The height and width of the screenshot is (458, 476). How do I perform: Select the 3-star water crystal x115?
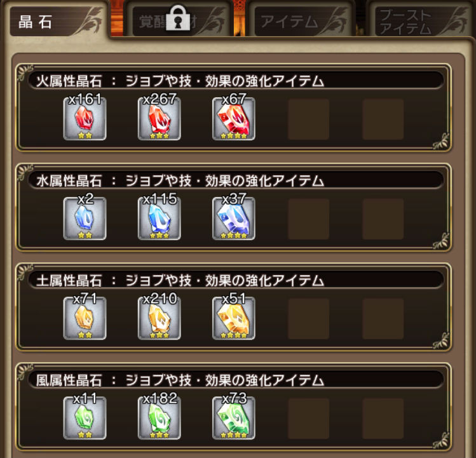coord(159,219)
